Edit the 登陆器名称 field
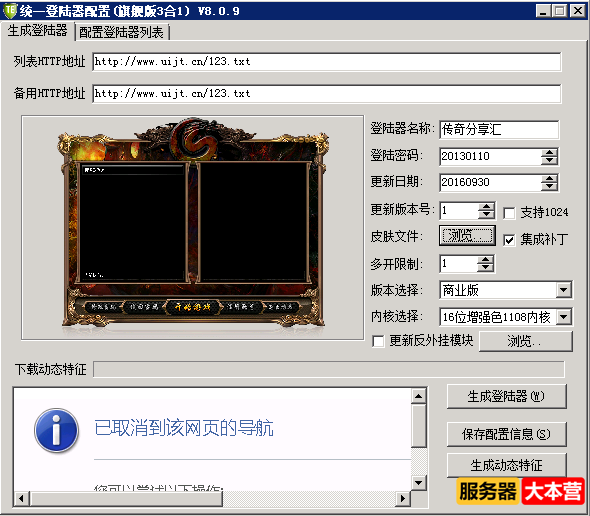This screenshot has height=516, width=590. point(499,129)
